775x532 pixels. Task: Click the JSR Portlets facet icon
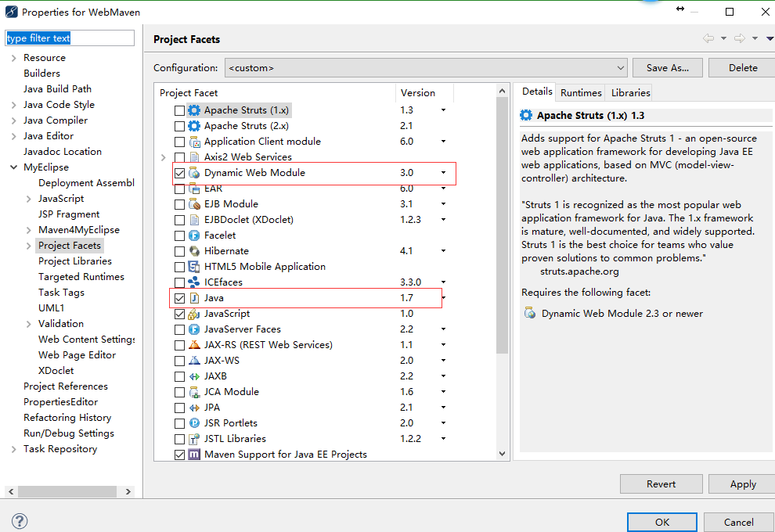pyautogui.click(x=194, y=423)
